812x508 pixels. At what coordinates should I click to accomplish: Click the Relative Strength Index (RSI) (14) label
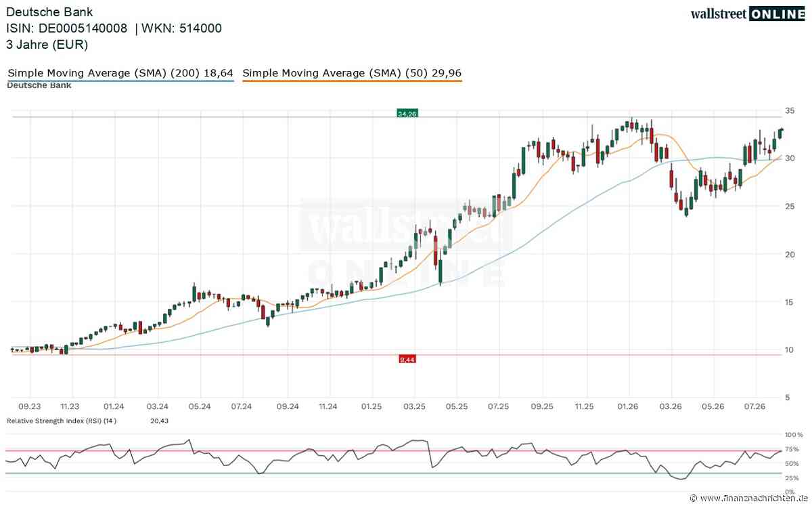pos(62,421)
